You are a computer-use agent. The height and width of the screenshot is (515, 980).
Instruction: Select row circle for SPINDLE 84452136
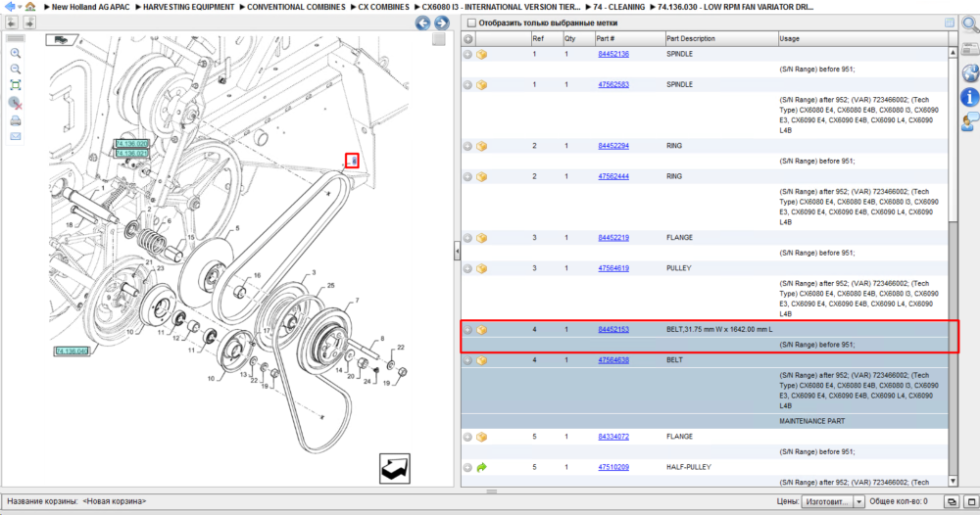467,54
